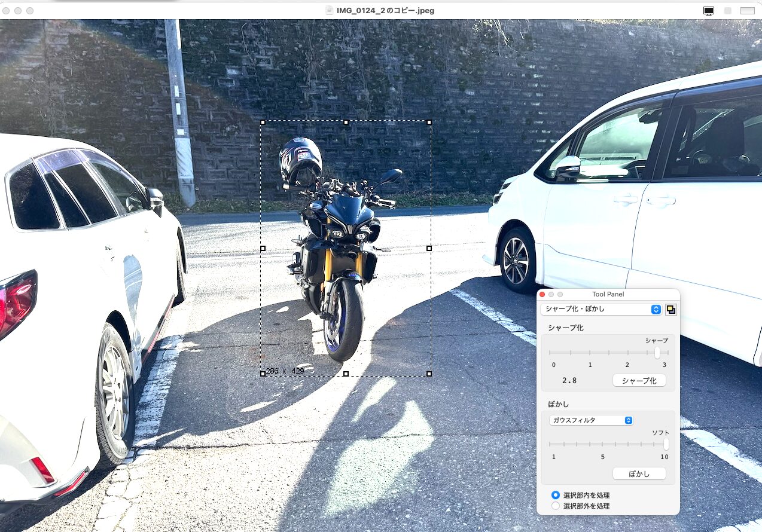Click the monitor display icon in title bar
Screen dimensions: 762x532
pos(709,11)
